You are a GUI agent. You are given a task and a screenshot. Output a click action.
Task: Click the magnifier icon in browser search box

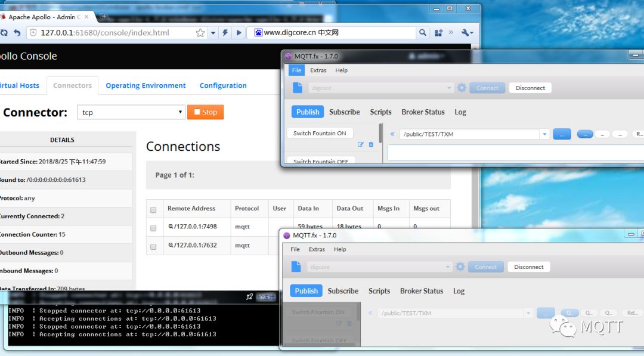(422, 32)
